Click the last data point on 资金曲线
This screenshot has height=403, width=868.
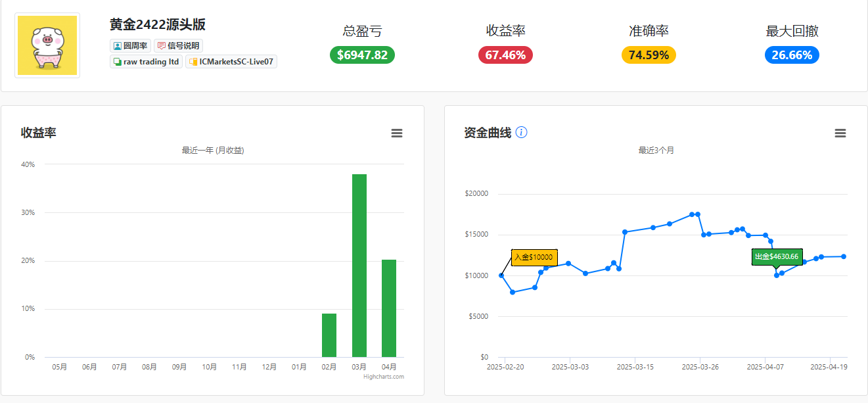point(844,256)
